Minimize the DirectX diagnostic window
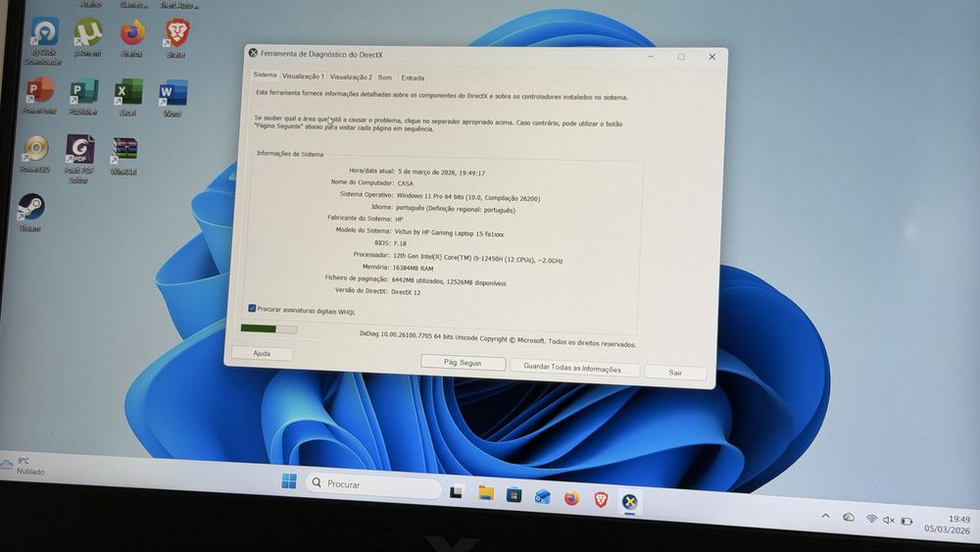 click(x=651, y=56)
